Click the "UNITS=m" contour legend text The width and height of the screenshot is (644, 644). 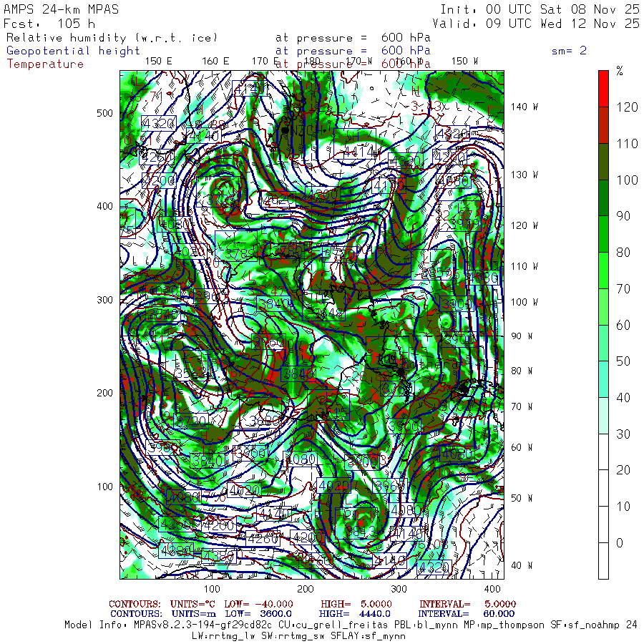coord(193,614)
